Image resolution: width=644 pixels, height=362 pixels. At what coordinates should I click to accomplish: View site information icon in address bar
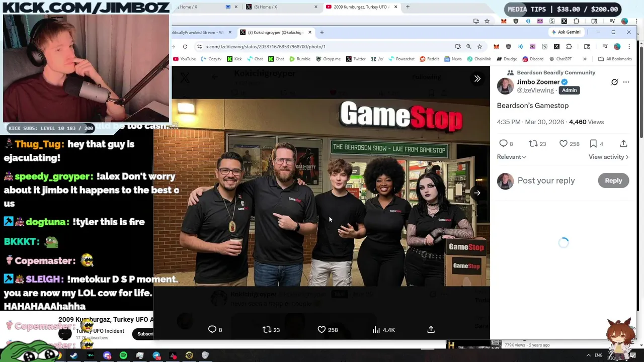199,46
